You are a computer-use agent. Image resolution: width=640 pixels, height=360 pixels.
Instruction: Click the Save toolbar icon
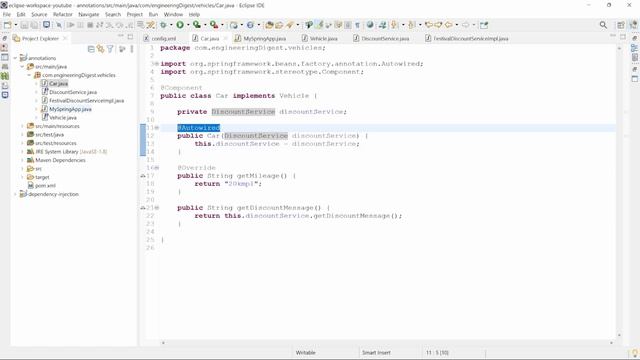click(24, 25)
